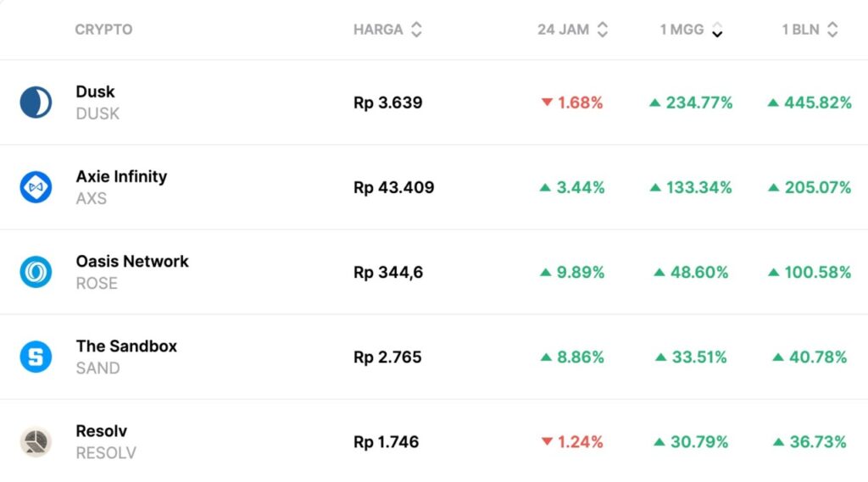Click the Oasis Network ROSE icon
This screenshot has width=868, height=482.
point(36,272)
